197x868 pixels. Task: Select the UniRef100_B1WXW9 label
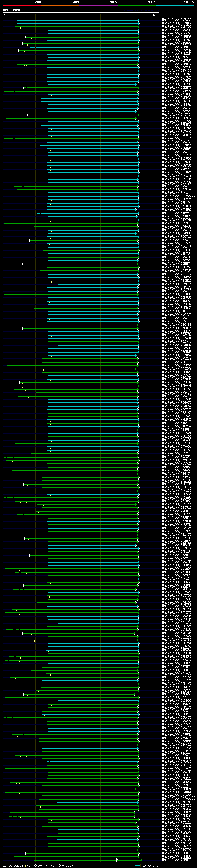(x=176, y=54)
